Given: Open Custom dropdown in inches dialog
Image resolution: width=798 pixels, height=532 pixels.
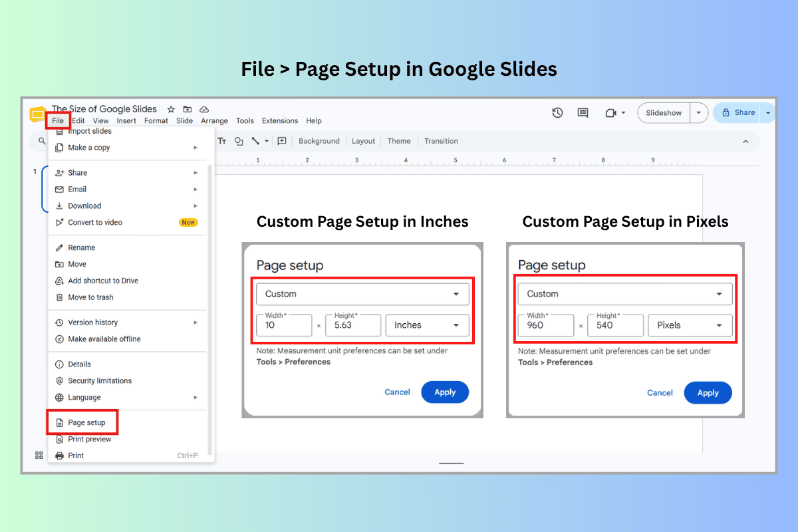Looking at the screenshot, I should point(363,294).
